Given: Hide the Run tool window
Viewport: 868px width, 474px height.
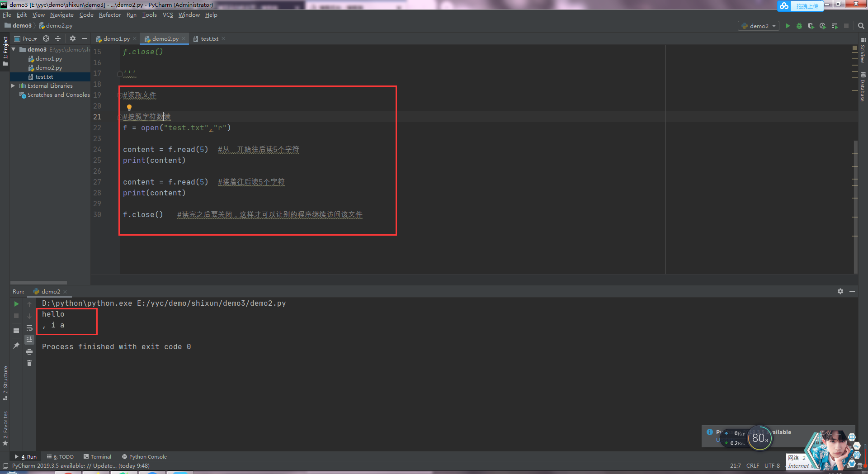Looking at the screenshot, I should pos(852,291).
